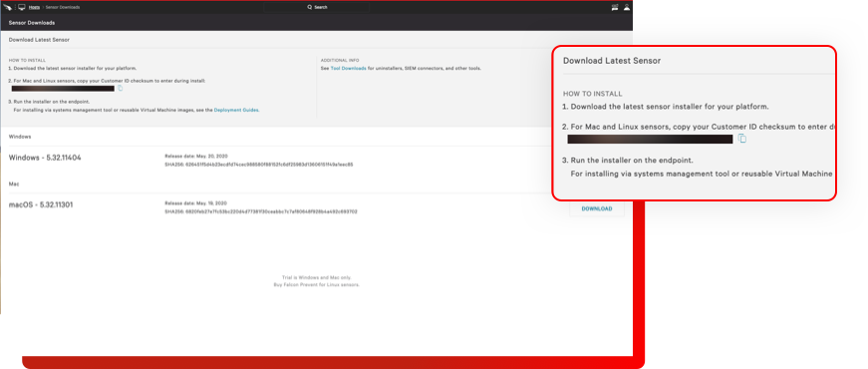Open the messages icon in the top bar
This screenshot has height=369, width=868.
point(615,7)
